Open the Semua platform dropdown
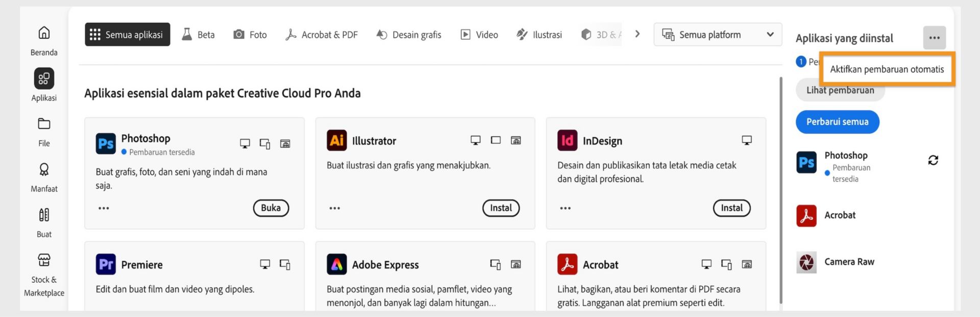980x317 pixels. [718, 35]
